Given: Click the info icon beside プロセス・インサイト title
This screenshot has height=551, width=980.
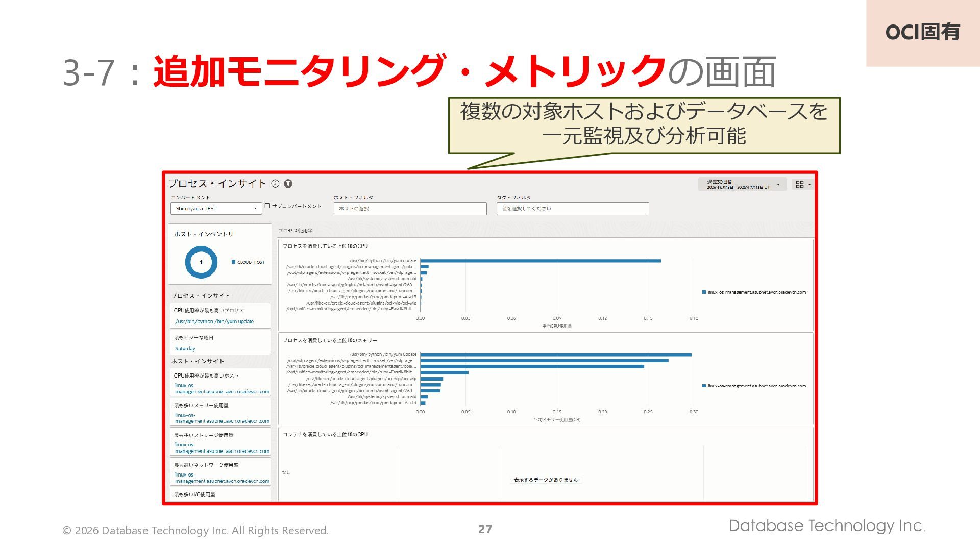Looking at the screenshot, I should pyautogui.click(x=275, y=184).
